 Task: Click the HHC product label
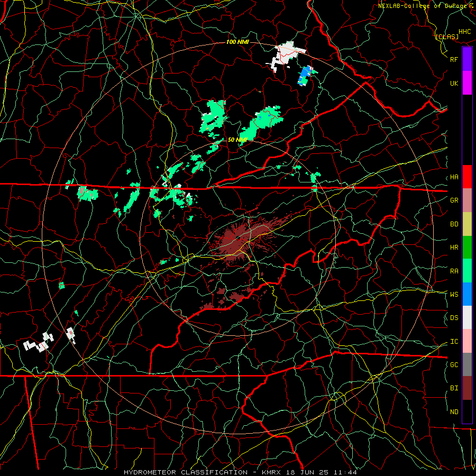465,32
